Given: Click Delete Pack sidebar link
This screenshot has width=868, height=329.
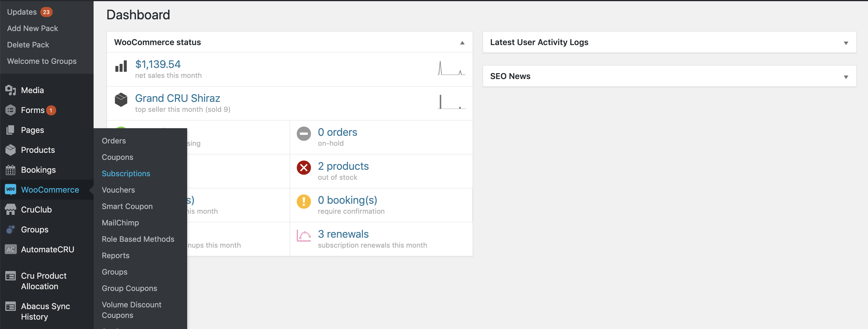Looking at the screenshot, I should [x=28, y=45].
